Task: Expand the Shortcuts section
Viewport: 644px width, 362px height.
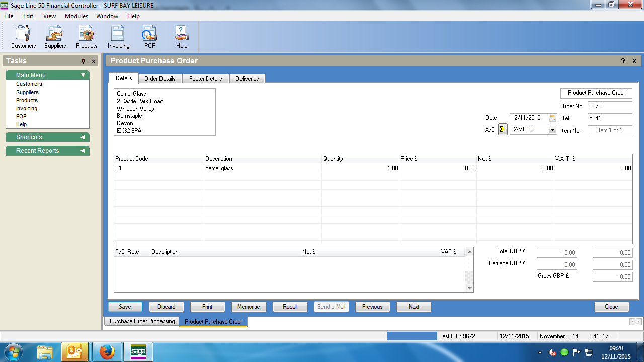Action: coord(83,137)
